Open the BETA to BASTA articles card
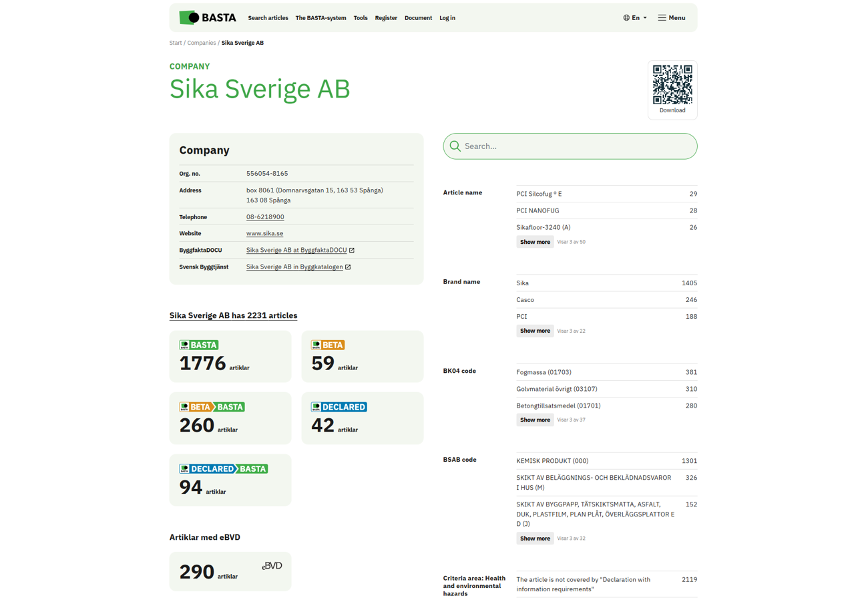This screenshot has width=868, height=598. point(230,418)
